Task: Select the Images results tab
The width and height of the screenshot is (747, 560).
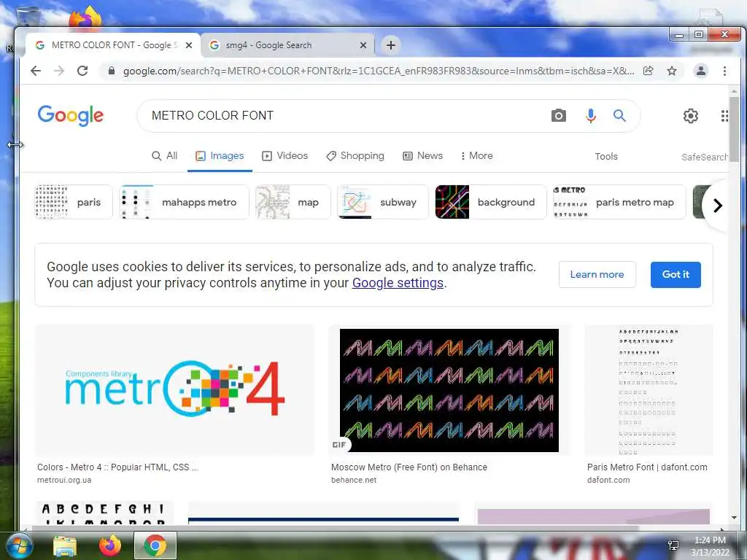Action: click(x=220, y=156)
